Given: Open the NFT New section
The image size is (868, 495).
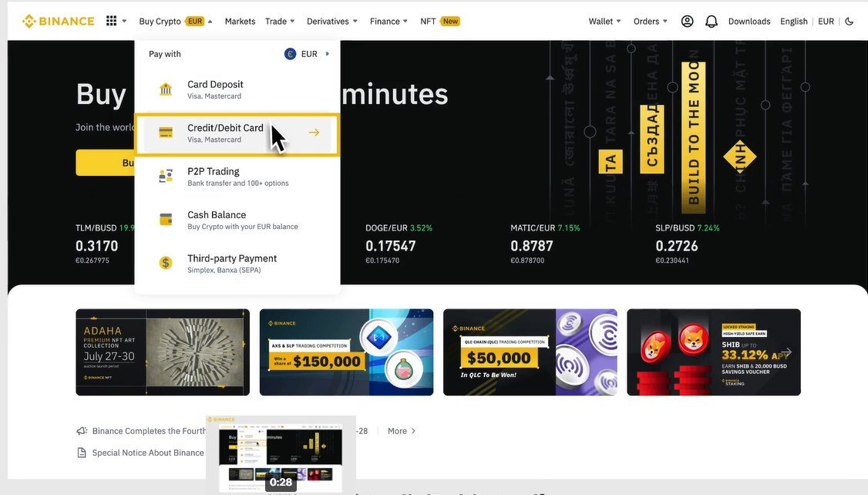Looking at the screenshot, I should tap(440, 21).
